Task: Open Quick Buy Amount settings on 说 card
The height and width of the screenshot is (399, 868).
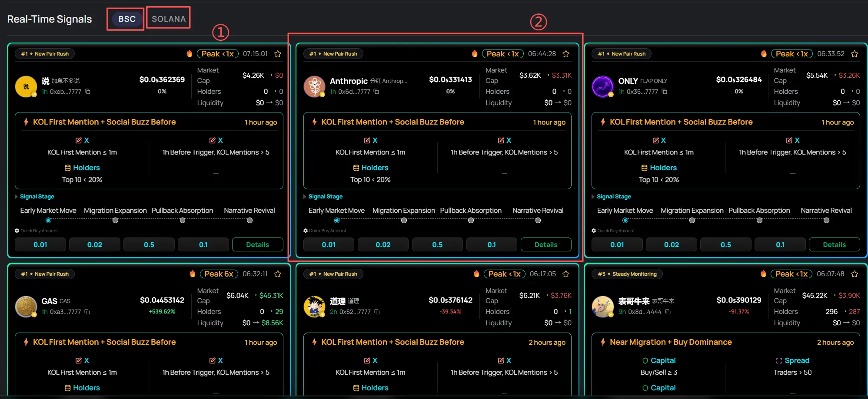Action: tap(17, 231)
